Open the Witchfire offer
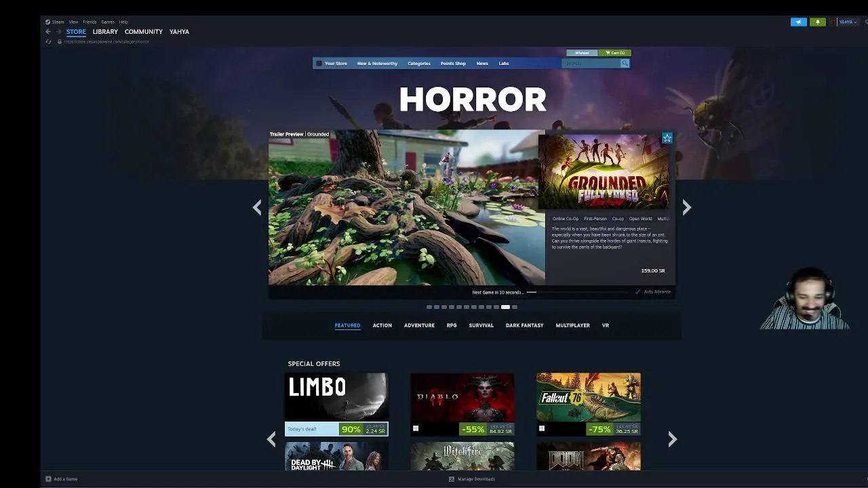This screenshot has height=488, width=868. tap(462, 456)
